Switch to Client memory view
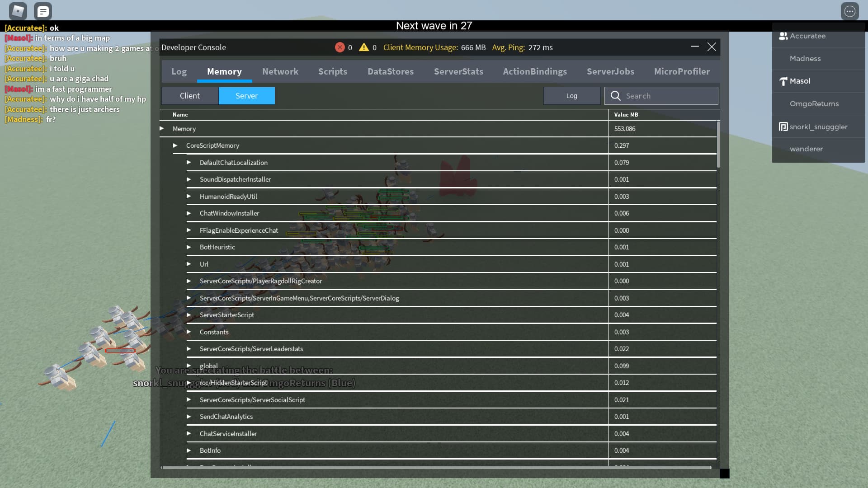Screen dimensions: 868x488 (x=190, y=96)
